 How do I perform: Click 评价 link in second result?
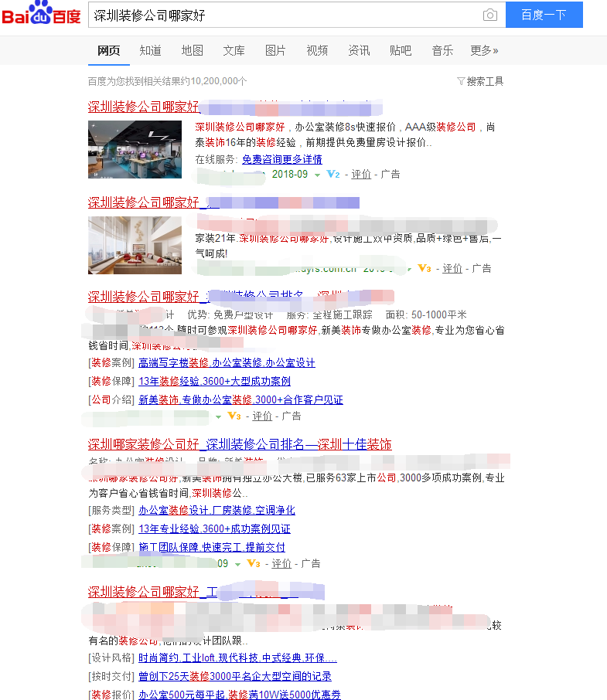coord(452,268)
